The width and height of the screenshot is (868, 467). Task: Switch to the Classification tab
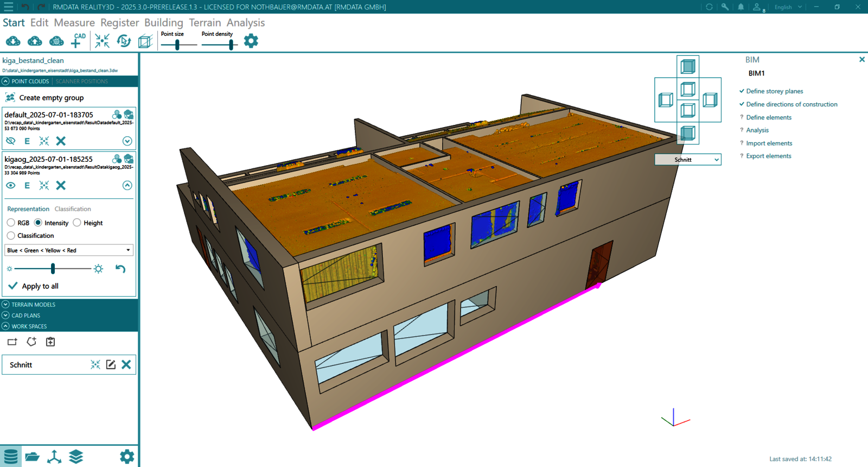coord(73,209)
